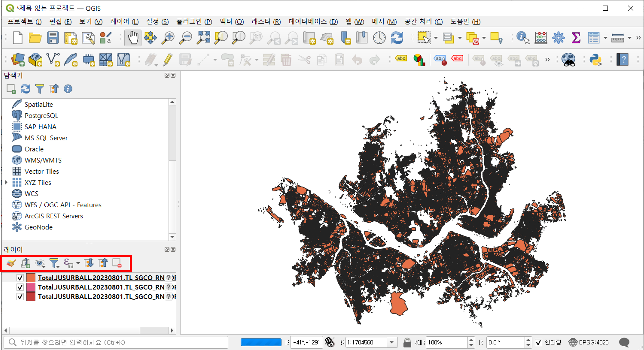Screen dimensions: 644x350
Task: Click the orange swatch of the first layer
Action: [31, 278]
